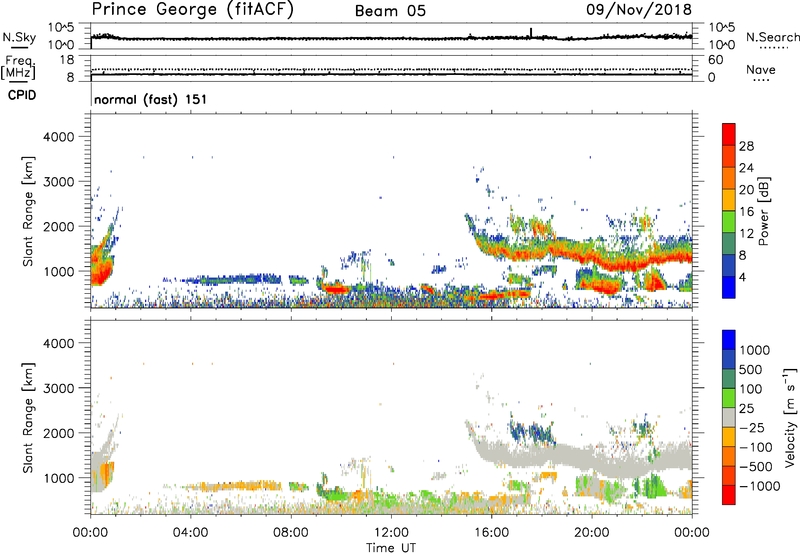Click the gray segment of Velocity colorbar
The image size is (800, 554).
(x=729, y=418)
